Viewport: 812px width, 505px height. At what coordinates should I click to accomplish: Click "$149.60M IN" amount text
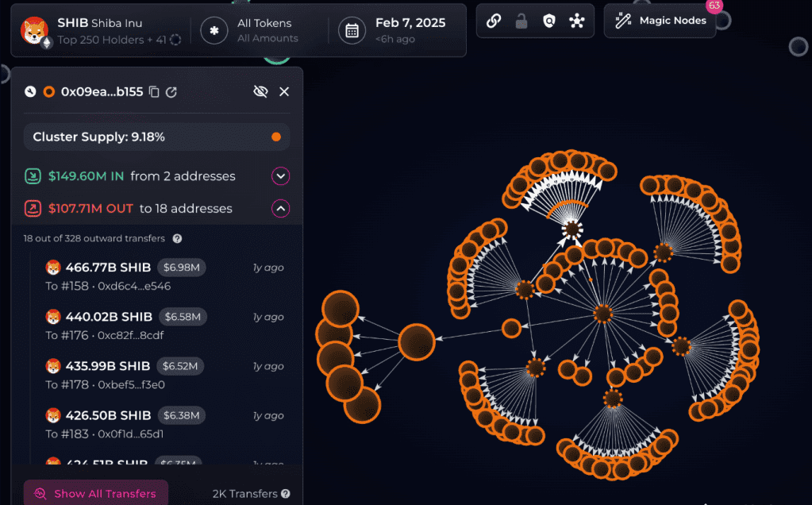click(x=86, y=176)
